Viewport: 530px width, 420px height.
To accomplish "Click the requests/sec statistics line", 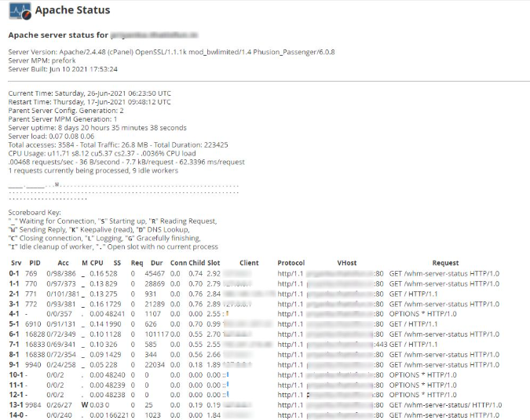I will (x=126, y=162).
